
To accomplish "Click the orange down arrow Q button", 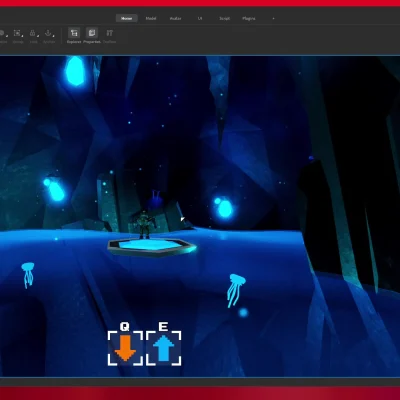I will (x=125, y=348).
